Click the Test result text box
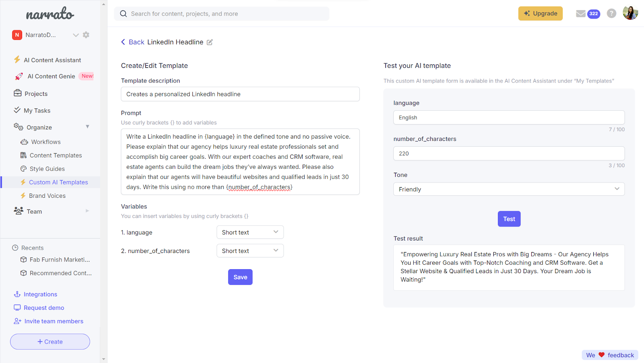Screen dimensions: 644x363 pyautogui.click(x=509, y=268)
